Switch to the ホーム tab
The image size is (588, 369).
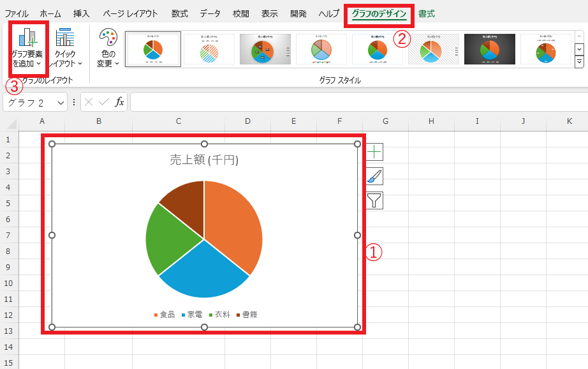click(x=50, y=14)
